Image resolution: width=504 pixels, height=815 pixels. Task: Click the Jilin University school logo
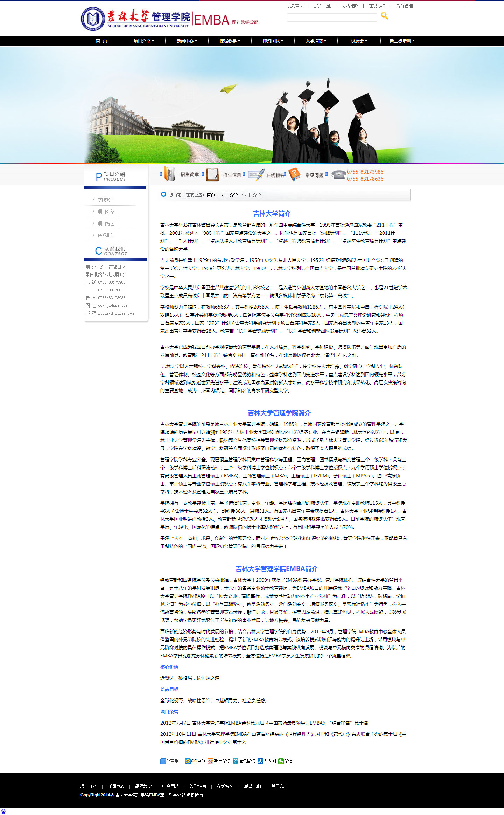pos(93,19)
